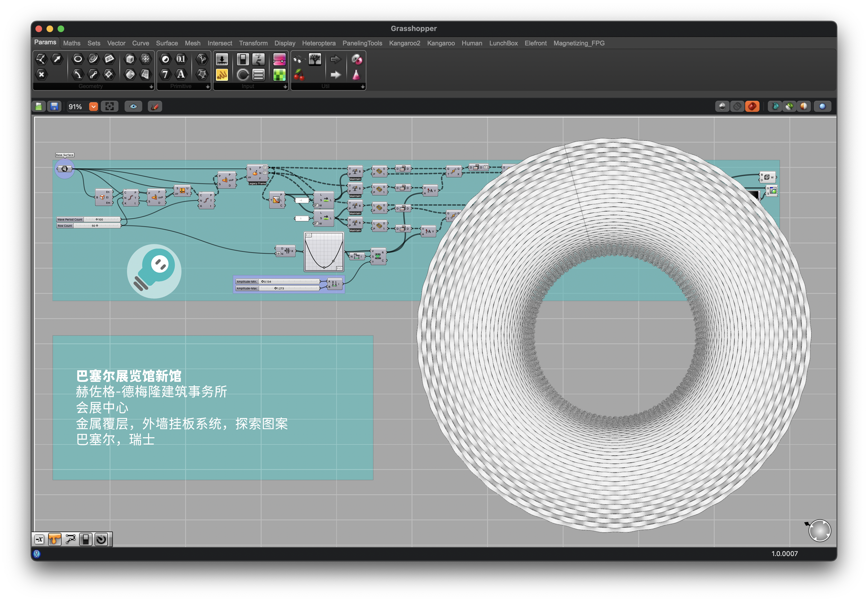This screenshot has width=868, height=602.
Task: Pick the Graph Mapper yellow icon
Action: [222, 75]
